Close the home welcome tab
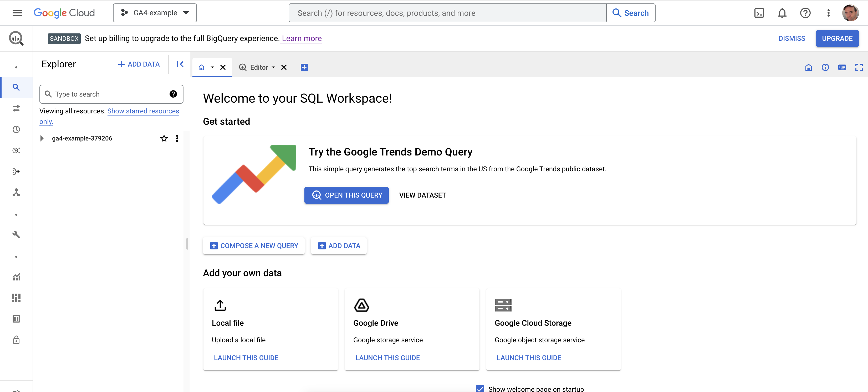The image size is (868, 392). [x=223, y=67]
